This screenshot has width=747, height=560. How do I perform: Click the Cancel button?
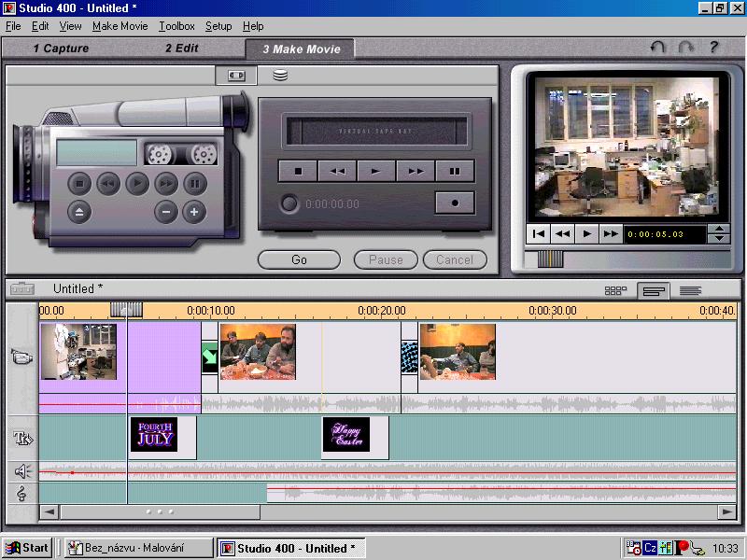(455, 260)
